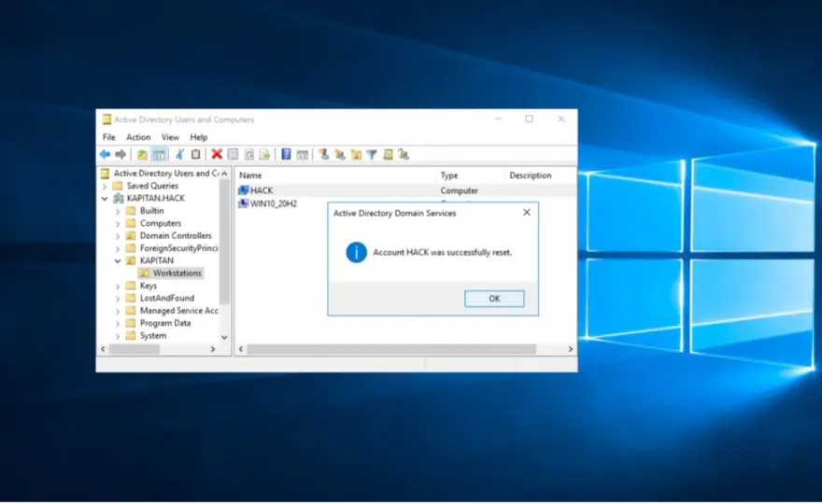The image size is (822, 504).
Task: Select the KAPITAN.HACK domain
Action: (x=155, y=199)
